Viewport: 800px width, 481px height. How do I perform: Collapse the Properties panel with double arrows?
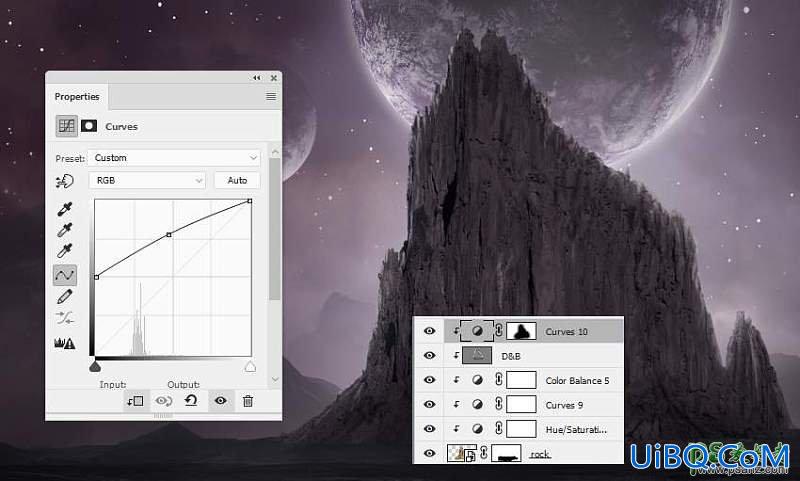click(257, 78)
